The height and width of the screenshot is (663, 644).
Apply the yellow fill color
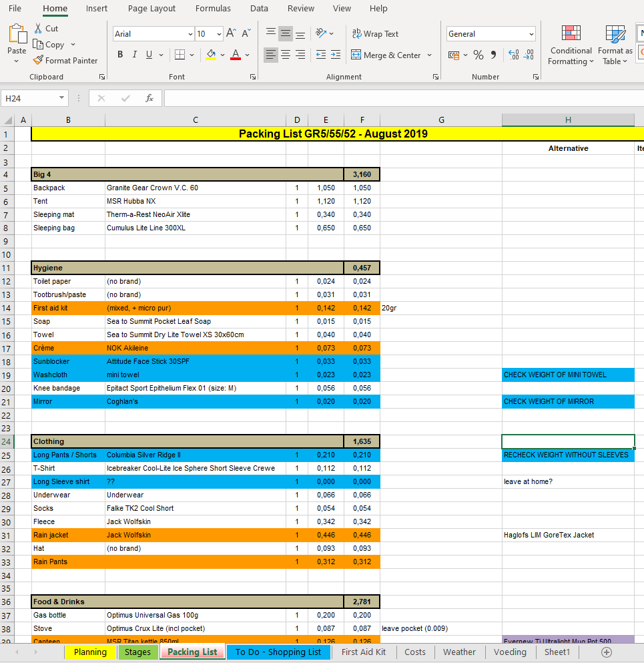click(x=211, y=55)
